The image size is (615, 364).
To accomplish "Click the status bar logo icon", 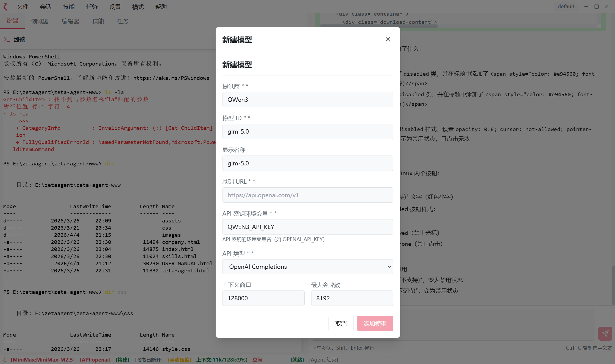I will [4, 360].
